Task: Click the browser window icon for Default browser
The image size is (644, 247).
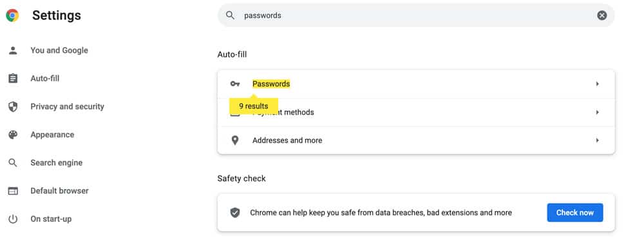Action: 13,191
